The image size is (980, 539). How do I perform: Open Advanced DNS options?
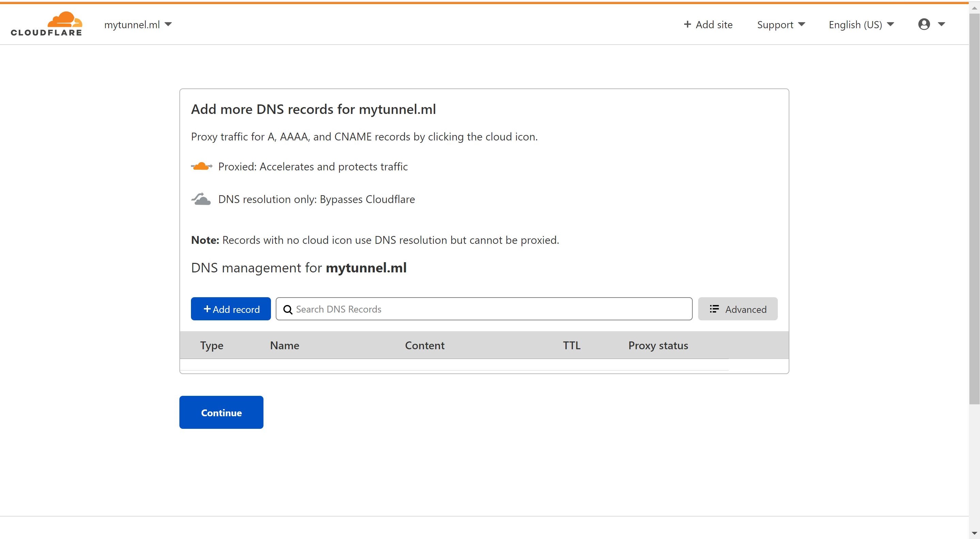(x=738, y=309)
